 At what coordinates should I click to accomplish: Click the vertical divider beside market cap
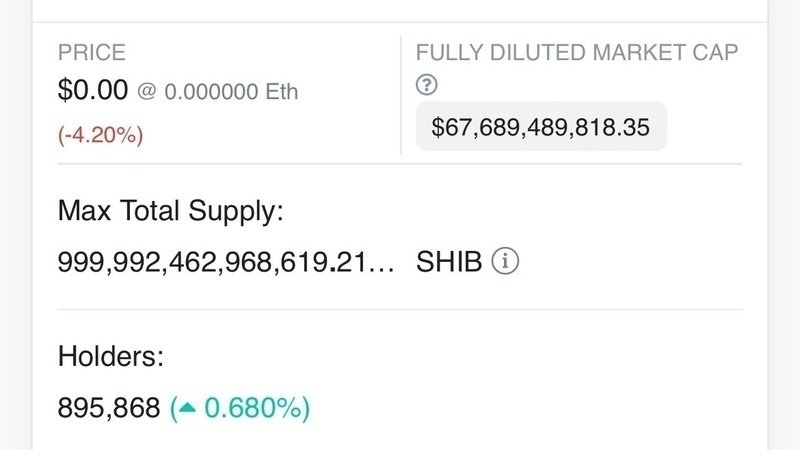click(401, 95)
